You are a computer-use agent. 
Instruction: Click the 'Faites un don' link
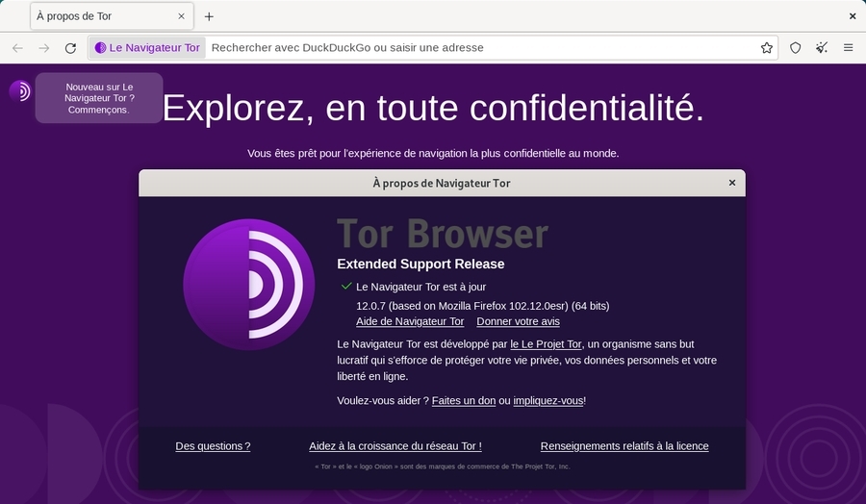click(464, 401)
